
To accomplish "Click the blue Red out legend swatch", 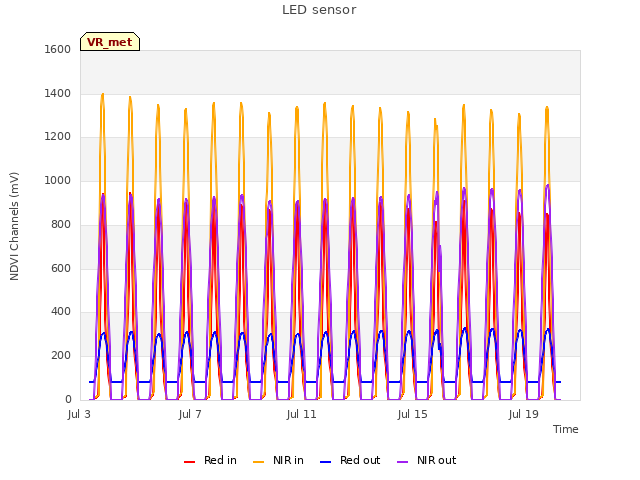I will pos(325,462).
